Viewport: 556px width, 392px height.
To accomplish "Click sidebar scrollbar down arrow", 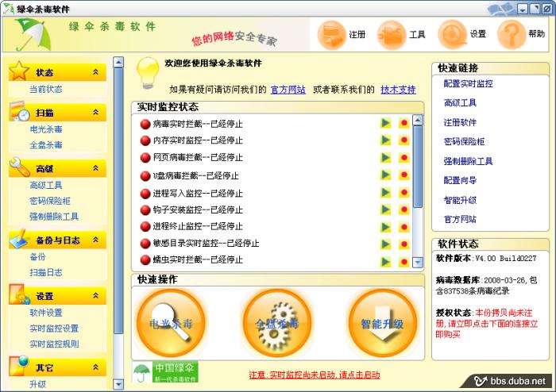I will pyautogui.click(x=118, y=384).
